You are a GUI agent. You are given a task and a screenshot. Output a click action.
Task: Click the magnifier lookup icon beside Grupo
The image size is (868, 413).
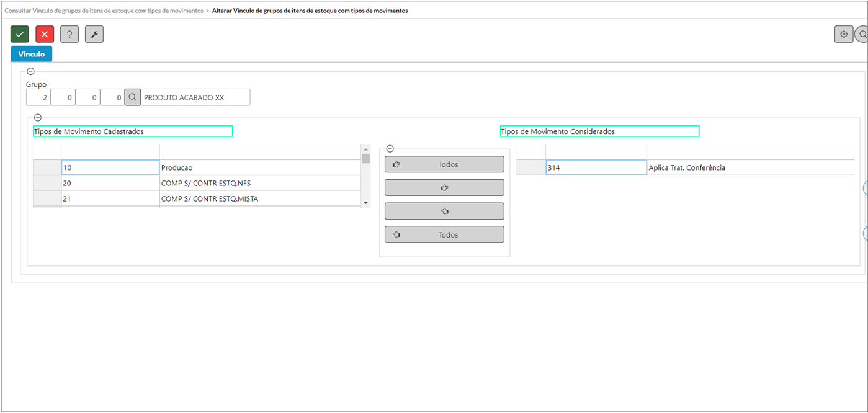tap(132, 97)
